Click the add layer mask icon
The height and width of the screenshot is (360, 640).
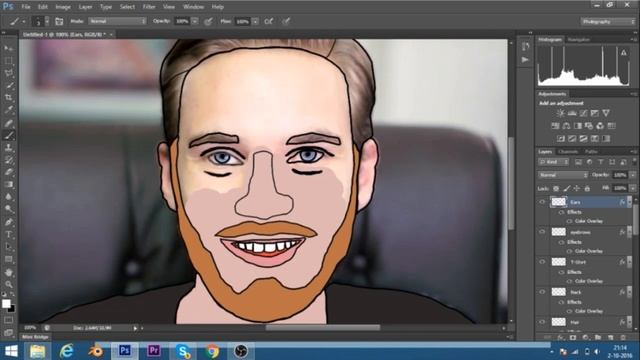573,338
